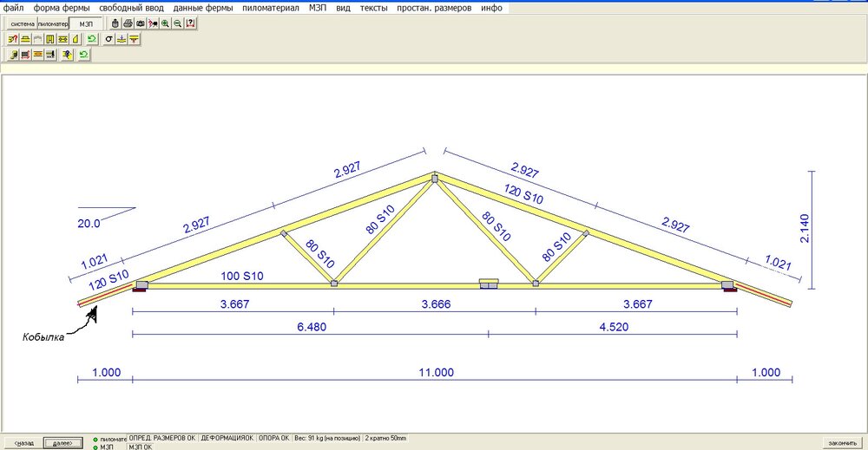Open the 'форма фермы' menu
This screenshot has height=450, width=868.
tap(62, 7)
